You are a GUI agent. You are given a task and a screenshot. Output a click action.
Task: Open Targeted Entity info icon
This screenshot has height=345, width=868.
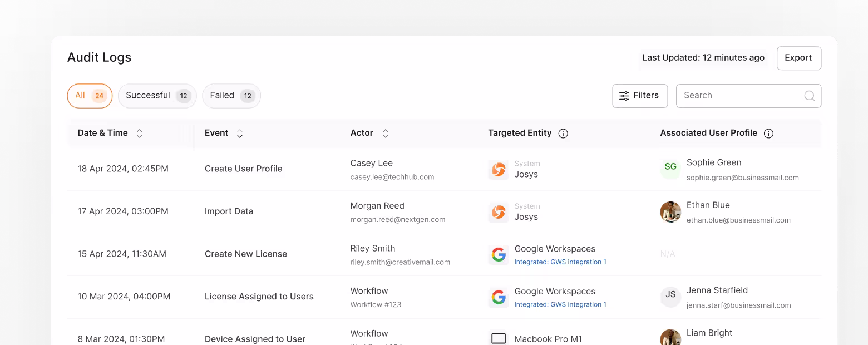(x=563, y=134)
